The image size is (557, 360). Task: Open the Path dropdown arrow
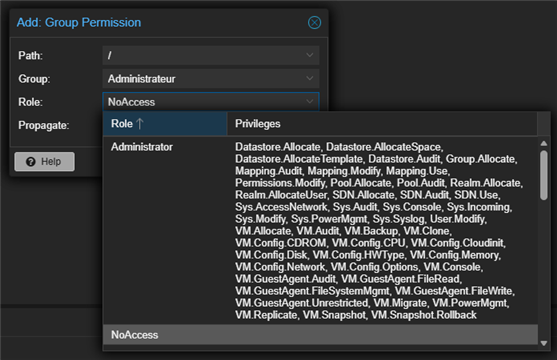(310, 55)
